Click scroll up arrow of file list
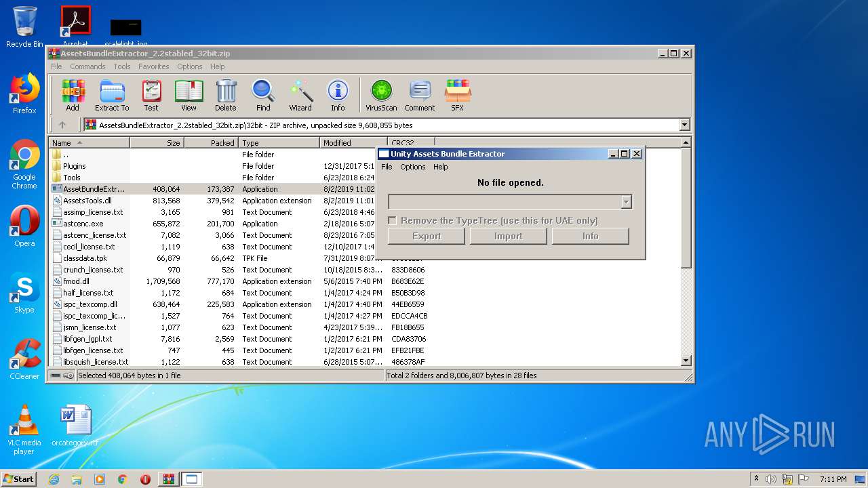Screen dimensions: 868x488 pos(686,143)
